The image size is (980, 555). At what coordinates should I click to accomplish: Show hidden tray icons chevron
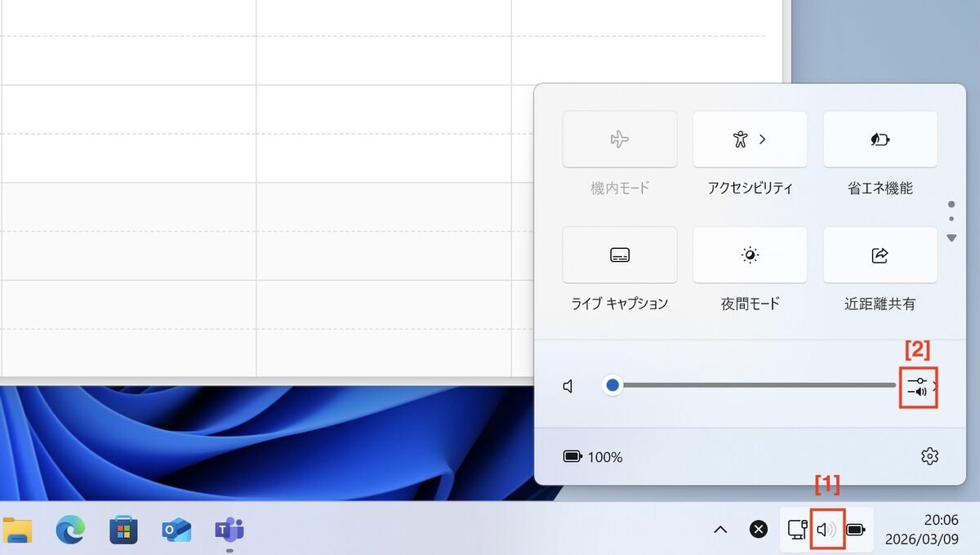[x=720, y=530]
